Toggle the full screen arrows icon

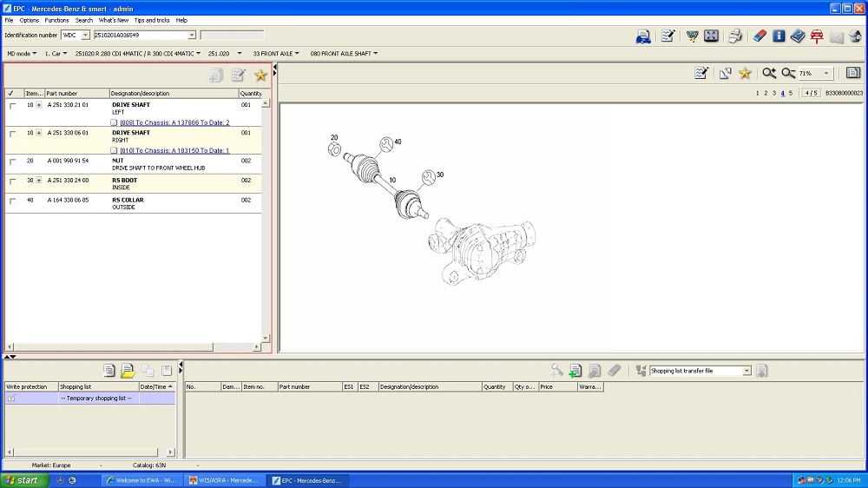point(712,36)
